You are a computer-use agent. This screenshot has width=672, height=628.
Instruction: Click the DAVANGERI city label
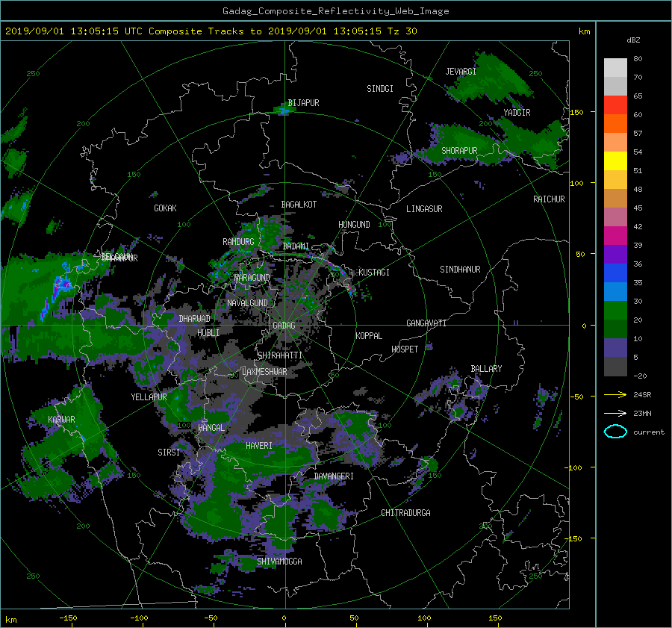pos(334,476)
